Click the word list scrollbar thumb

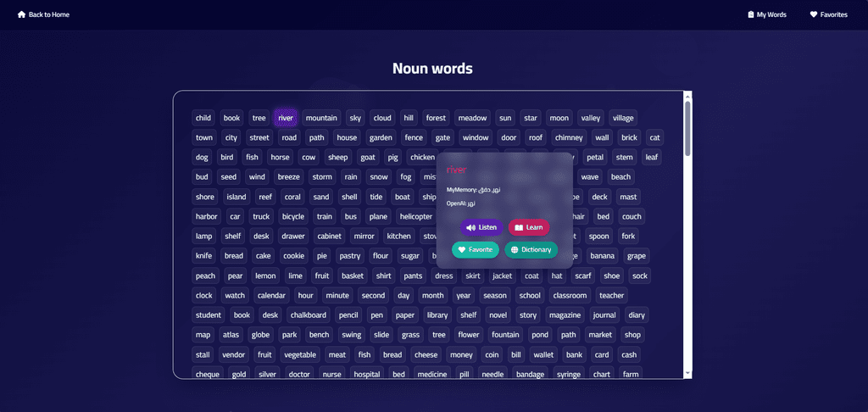[x=687, y=128]
